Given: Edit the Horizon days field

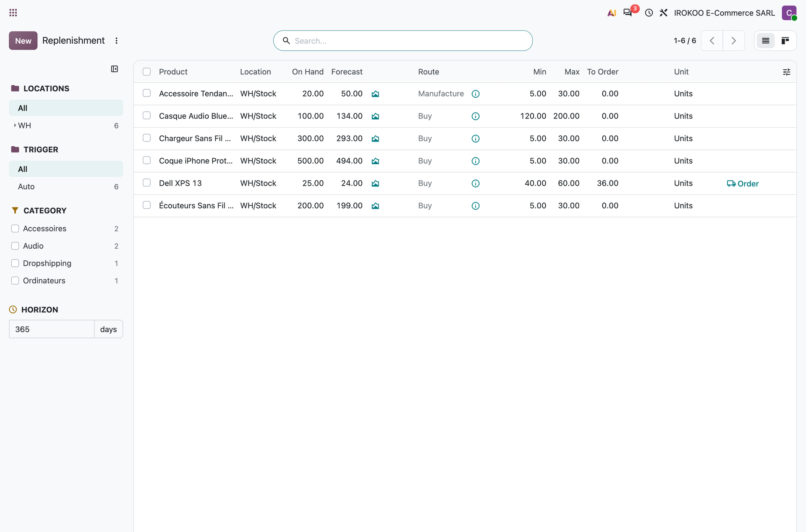Looking at the screenshot, I should coord(52,329).
